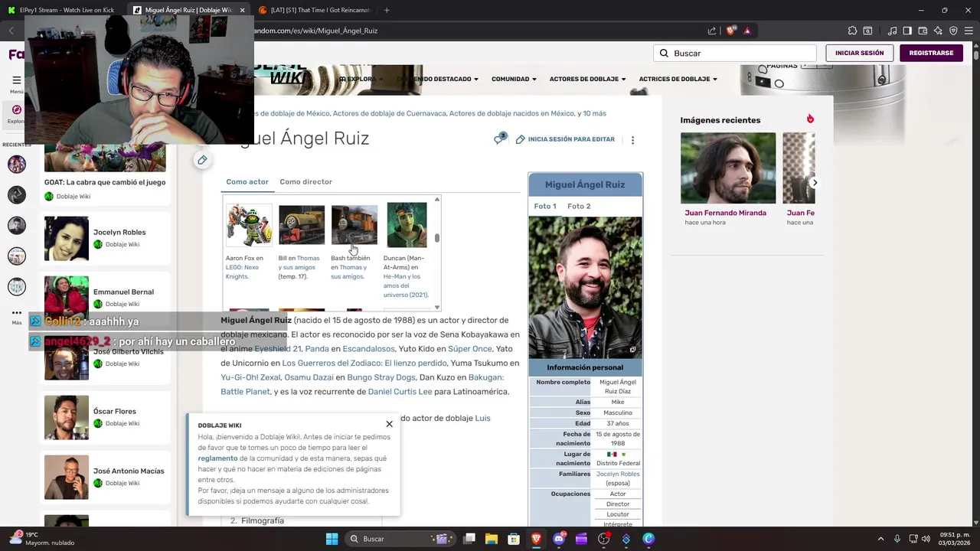This screenshot has width=980, height=551.
Task: Open the Windows Start button
Action: click(x=332, y=539)
